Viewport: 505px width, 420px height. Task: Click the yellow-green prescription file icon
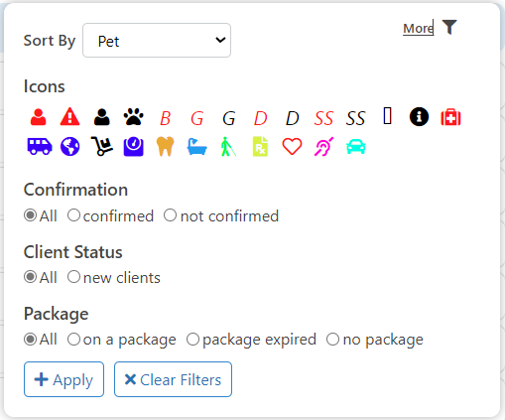[x=260, y=146]
